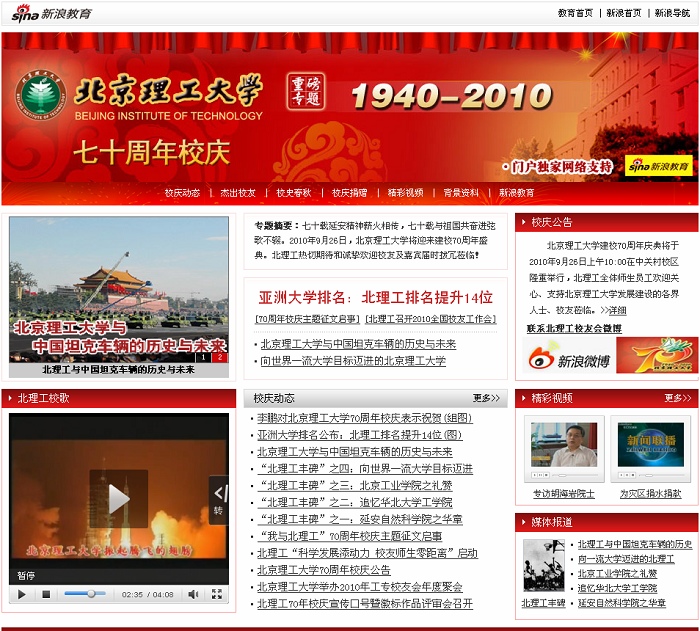Open the 专访胡海岩院士 video thumbnail
This screenshot has width=700, height=631.
point(564,493)
